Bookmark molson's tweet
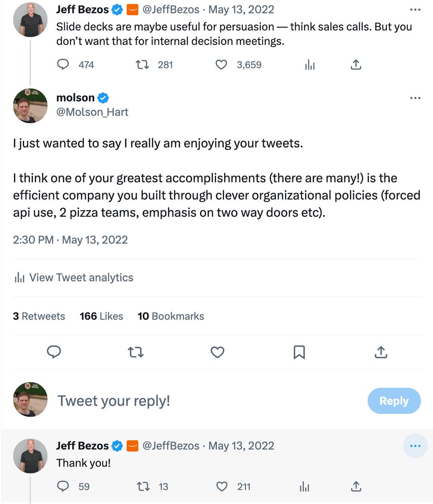Screen dimensions: 433x504 pyautogui.click(x=299, y=352)
